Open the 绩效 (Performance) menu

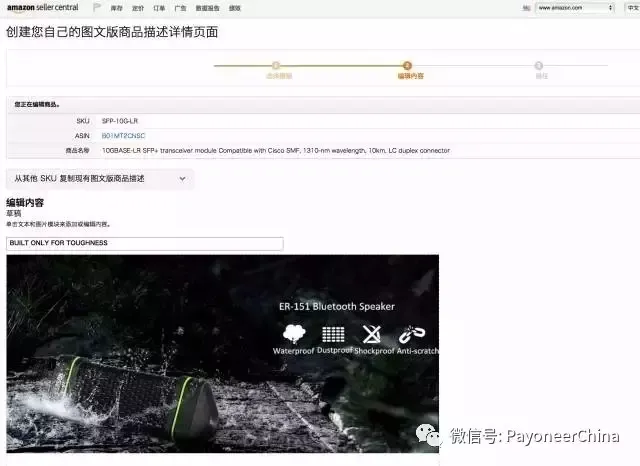235,8
